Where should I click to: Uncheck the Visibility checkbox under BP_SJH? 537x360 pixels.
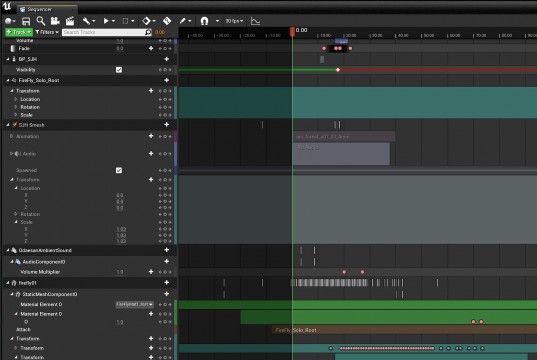(119, 70)
